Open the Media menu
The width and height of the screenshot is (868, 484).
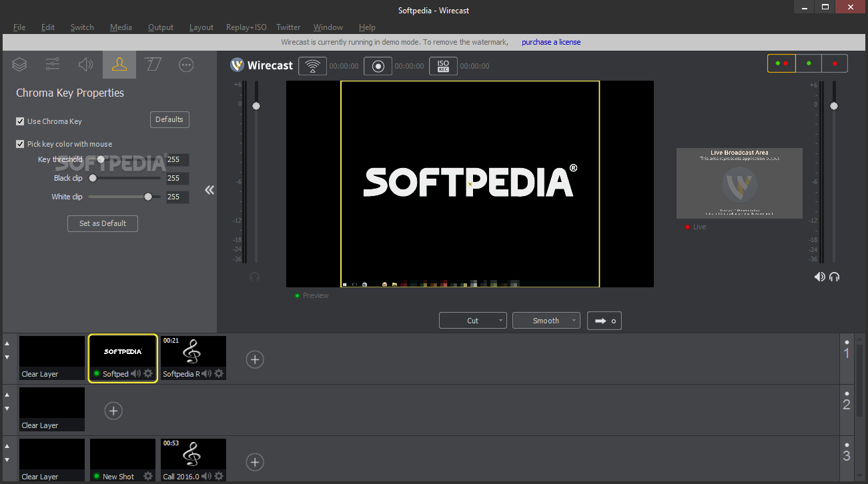pos(121,27)
